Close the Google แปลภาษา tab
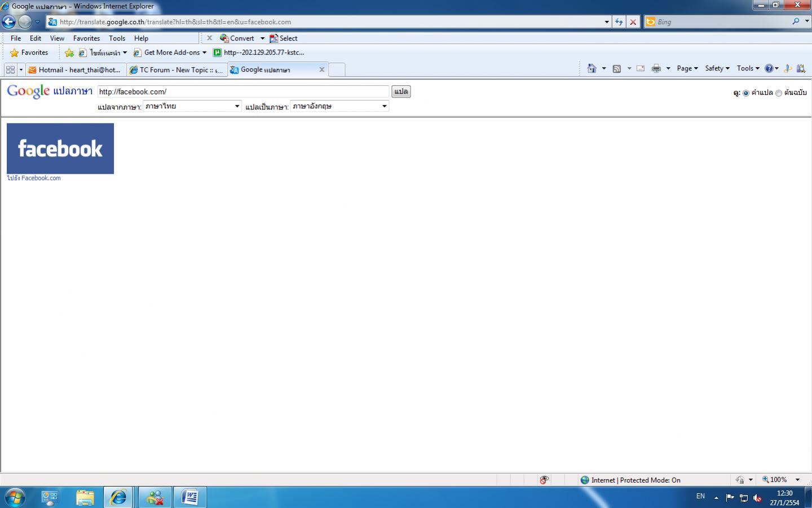The image size is (812, 508). point(322,69)
